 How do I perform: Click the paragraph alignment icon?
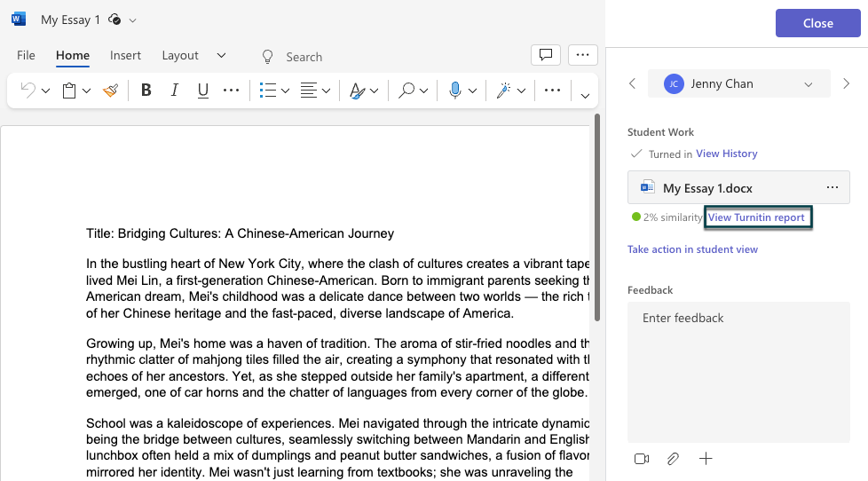308,91
